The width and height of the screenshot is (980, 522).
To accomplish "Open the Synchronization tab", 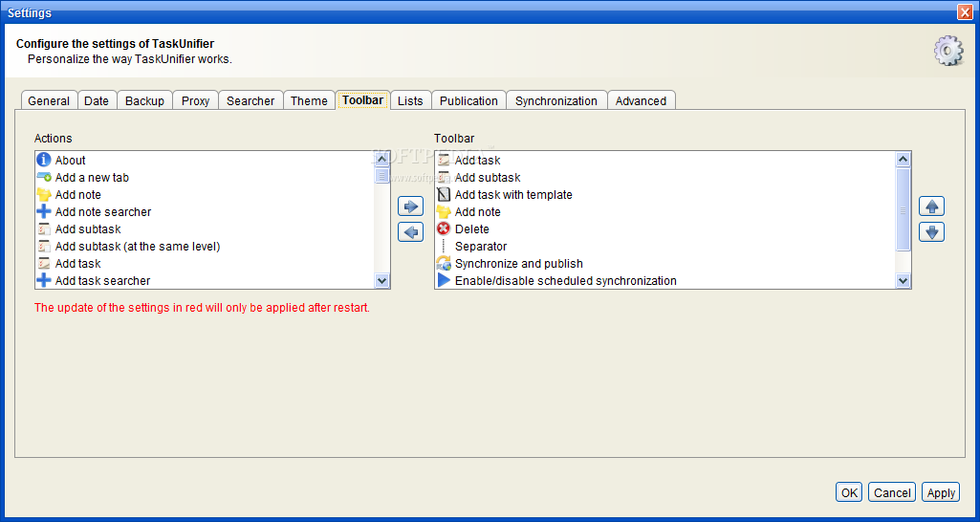I will [556, 100].
